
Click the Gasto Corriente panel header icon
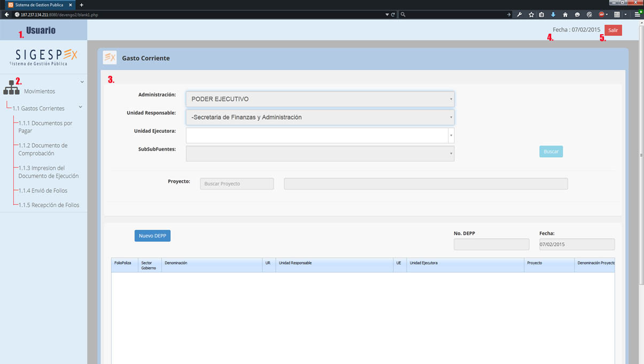(x=110, y=58)
